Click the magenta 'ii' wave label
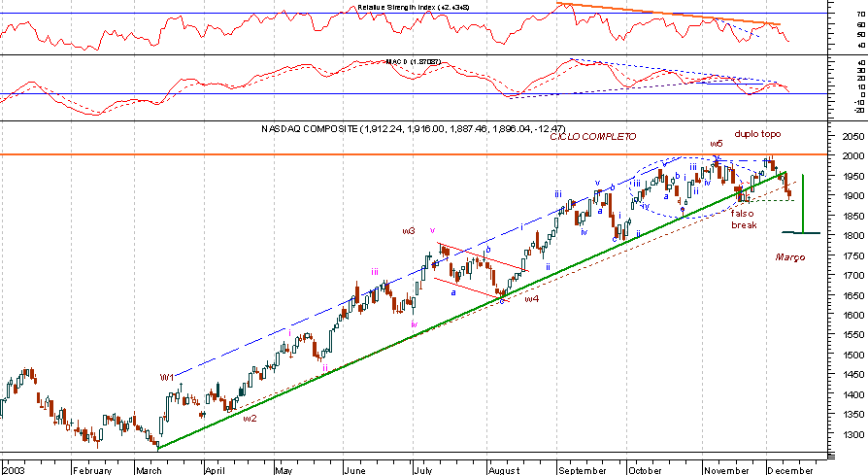 (325, 367)
